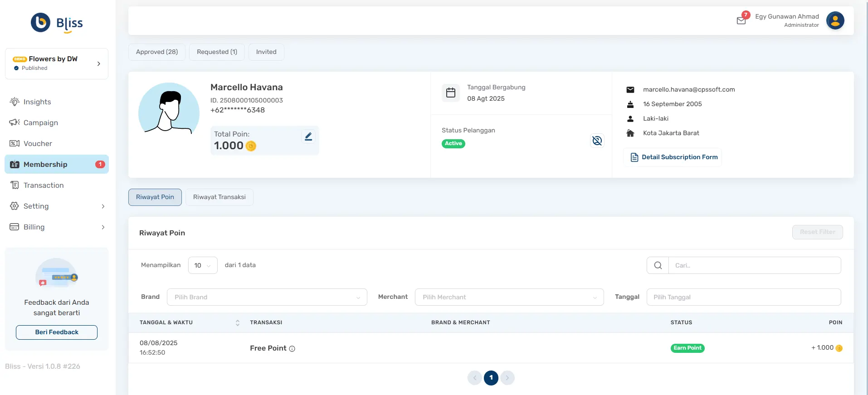Click the search magnifier icon
This screenshot has height=395, width=868.
tap(658, 265)
